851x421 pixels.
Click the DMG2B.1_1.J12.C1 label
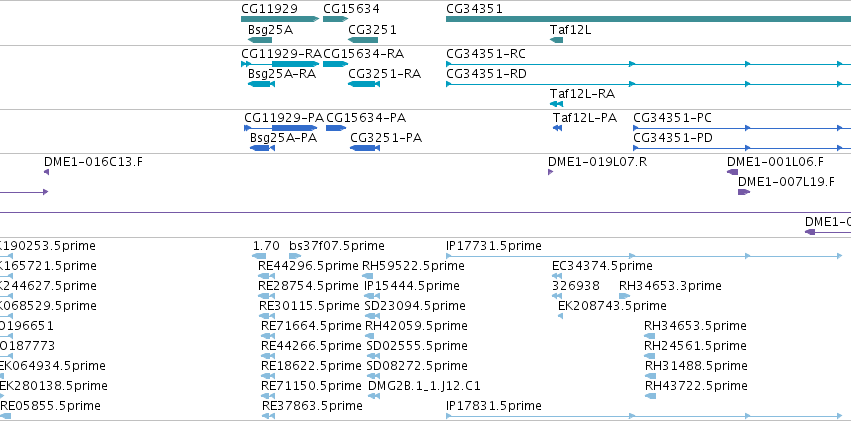[x=424, y=386]
